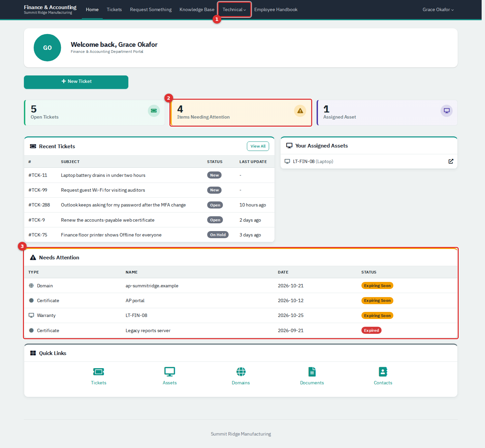Open ticket #TCK-75

[38, 235]
